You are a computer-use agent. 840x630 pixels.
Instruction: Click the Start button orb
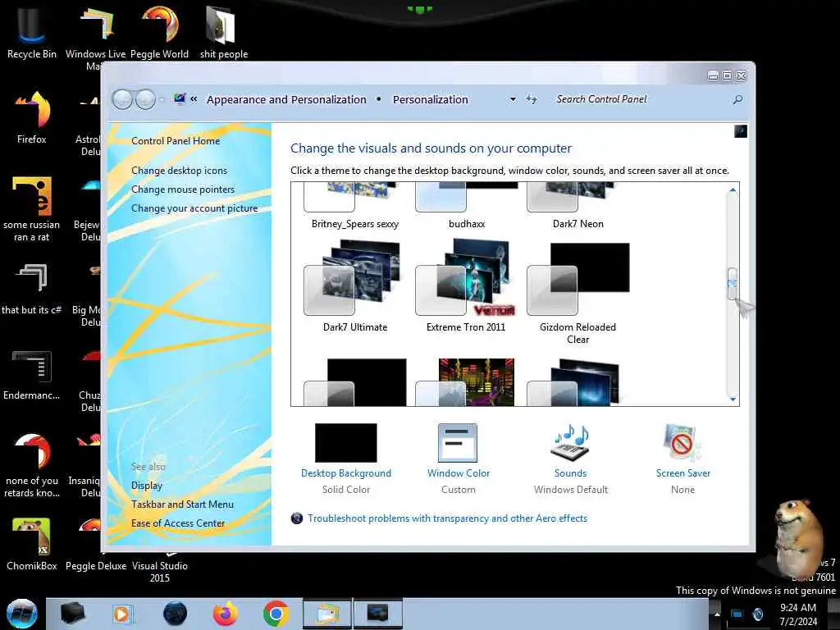[x=22, y=614]
